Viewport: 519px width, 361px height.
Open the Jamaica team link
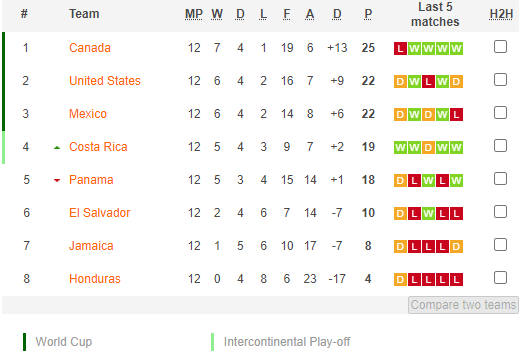click(x=91, y=246)
